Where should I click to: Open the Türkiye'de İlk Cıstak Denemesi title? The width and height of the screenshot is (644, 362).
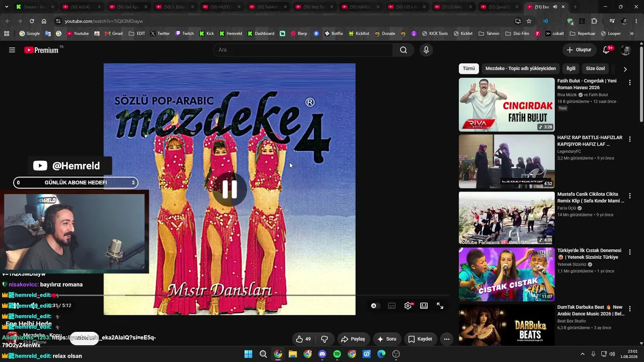point(589,254)
